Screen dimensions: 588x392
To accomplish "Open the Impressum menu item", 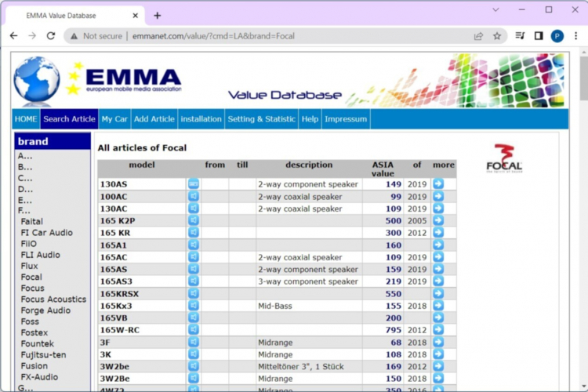I will pyautogui.click(x=346, y=119).
